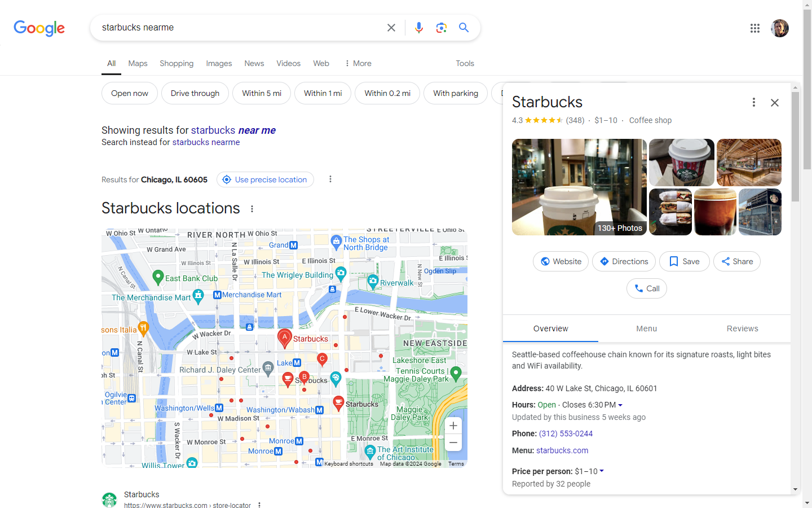The width and height of the screenshot is (812, 508).
Task: Open the Menu tab in Starbucks panel
Action: pyautogui.click(x=646, y=329)
